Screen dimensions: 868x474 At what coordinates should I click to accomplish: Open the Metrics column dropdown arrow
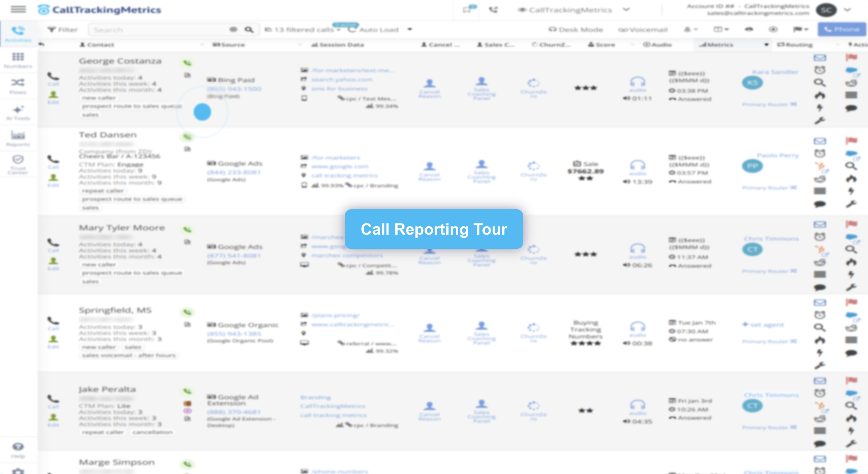766,45
